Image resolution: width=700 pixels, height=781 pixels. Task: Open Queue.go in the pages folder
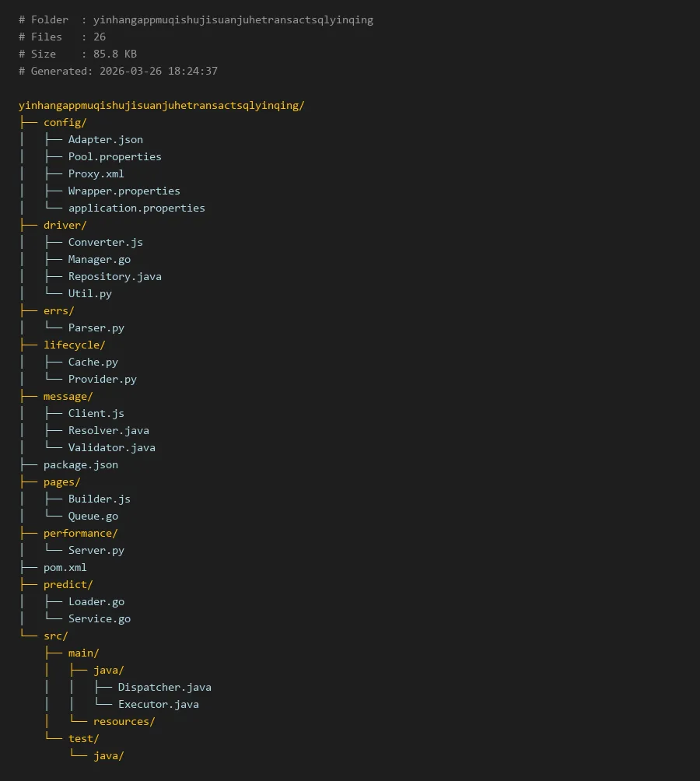tap(93, 516)
